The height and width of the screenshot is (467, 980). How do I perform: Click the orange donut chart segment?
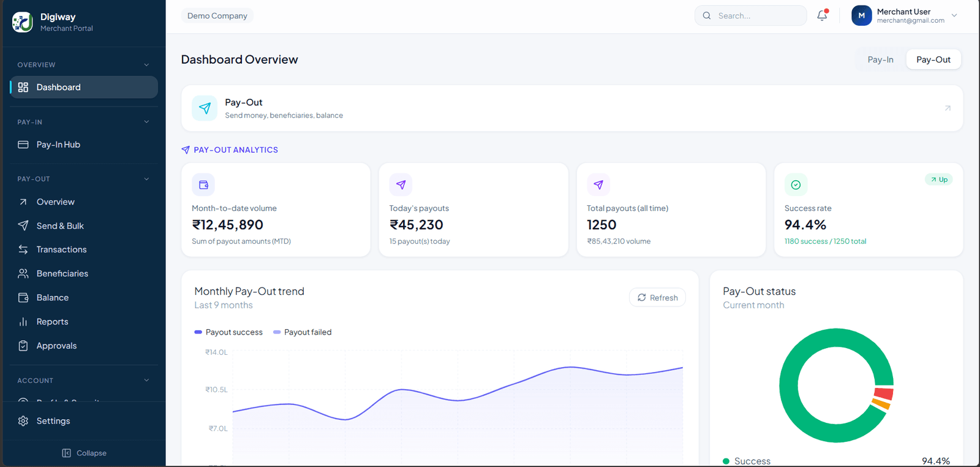tap(881, 403)
